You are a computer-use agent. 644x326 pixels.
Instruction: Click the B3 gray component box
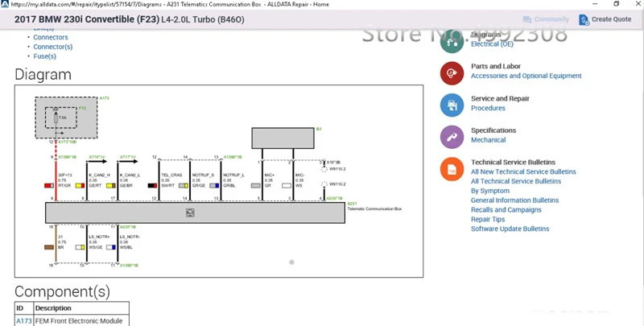tap(283, 138)
